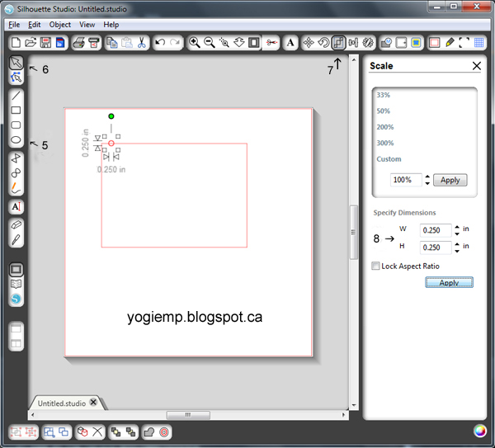Click the W width input field
The width and height of the screenshot is (495, 448).
434,230
